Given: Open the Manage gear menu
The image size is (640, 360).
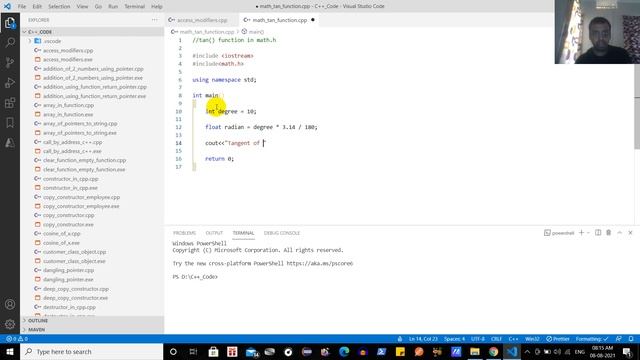Looking at the screenshot, I should pyautogui.click(x=10, y=324).
